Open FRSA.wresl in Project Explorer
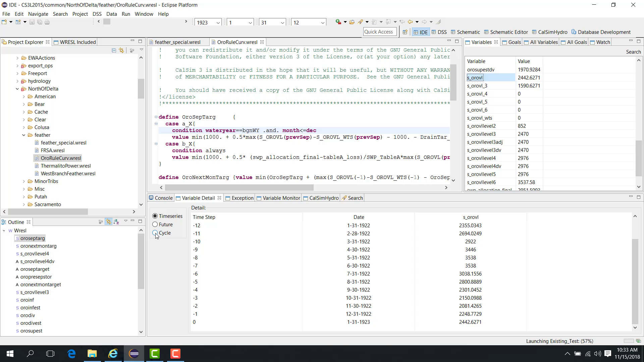The height and width of the screenshot is (362, 644). tap(53, 150)
